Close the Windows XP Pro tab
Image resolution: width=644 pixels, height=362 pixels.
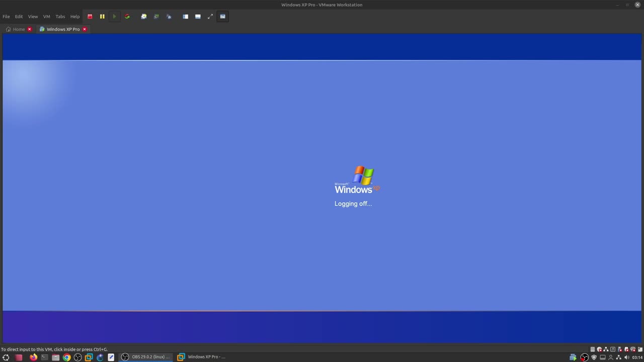(85, 29)
